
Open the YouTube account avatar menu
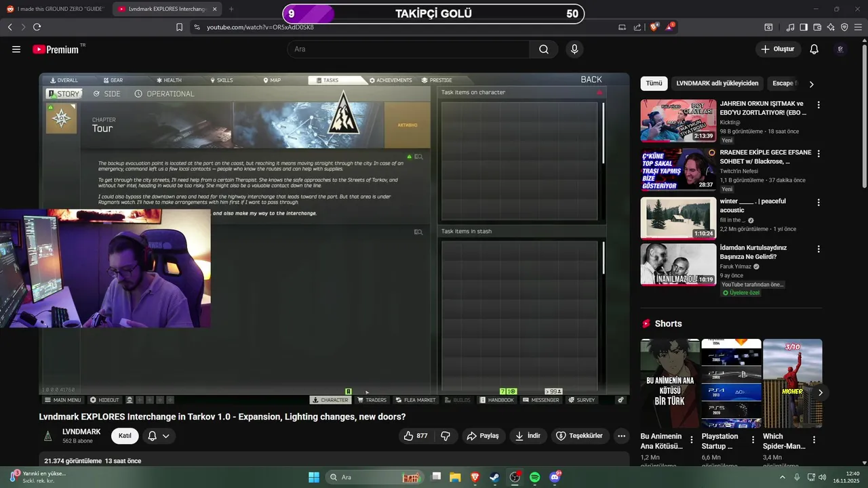tap(840, 49)
